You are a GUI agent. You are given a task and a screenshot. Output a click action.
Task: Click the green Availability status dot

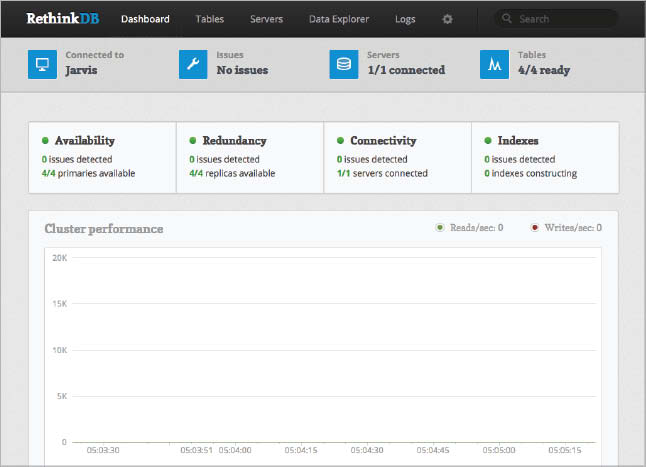[x=45, y=141]
